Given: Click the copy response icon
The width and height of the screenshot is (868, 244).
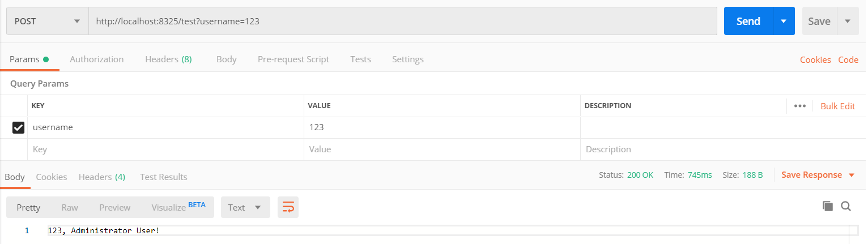Looking at the screenshot, I should coord(828,207).
